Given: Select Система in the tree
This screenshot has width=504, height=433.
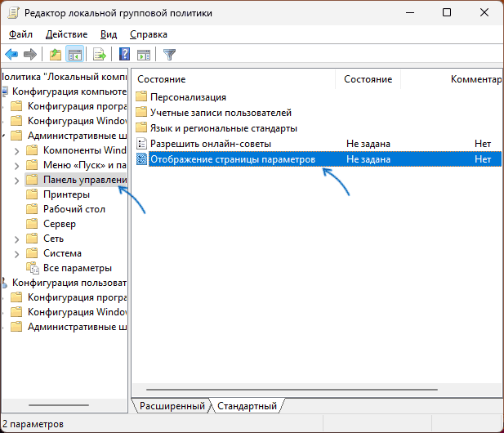Looking at the screenshot, I should pos(62,253).
